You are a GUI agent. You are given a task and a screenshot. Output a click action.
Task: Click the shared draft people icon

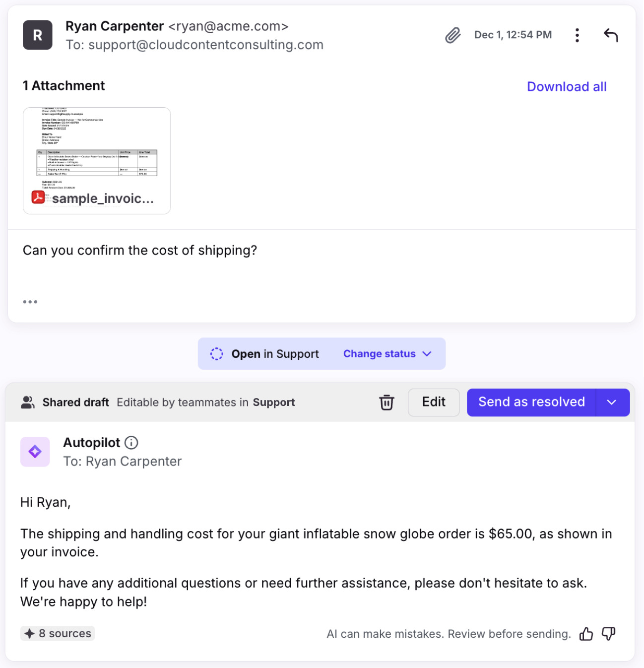[x=28, y=402]
